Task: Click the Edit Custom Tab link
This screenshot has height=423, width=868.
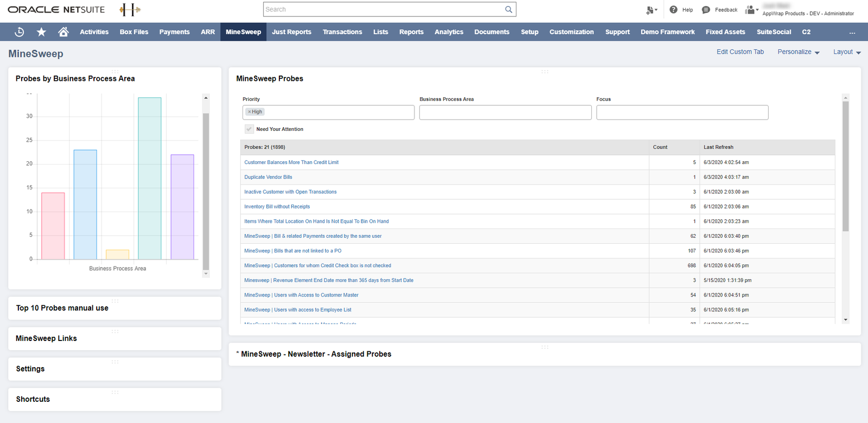Action: pyautogui.click(x=740, y=52)
